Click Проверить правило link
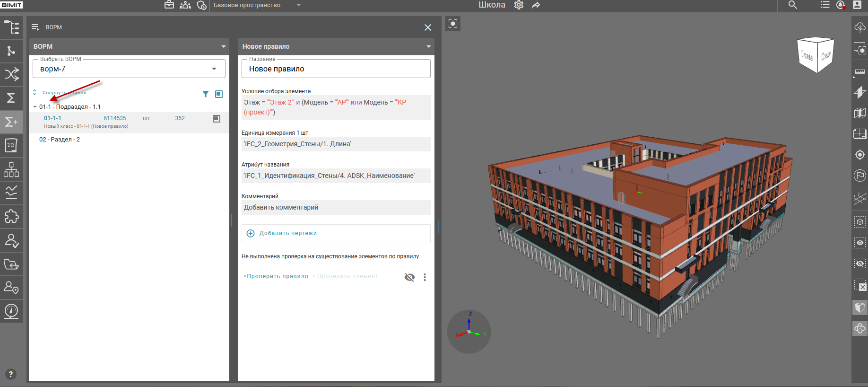Image resolution: width=868 pixels, height=387 pixels. [x=277, y=276]
